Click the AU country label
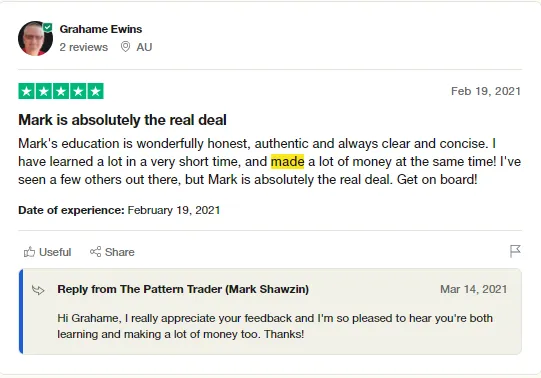Image resolution: width=541 pixels, height=378 pixels. (144, 47)
